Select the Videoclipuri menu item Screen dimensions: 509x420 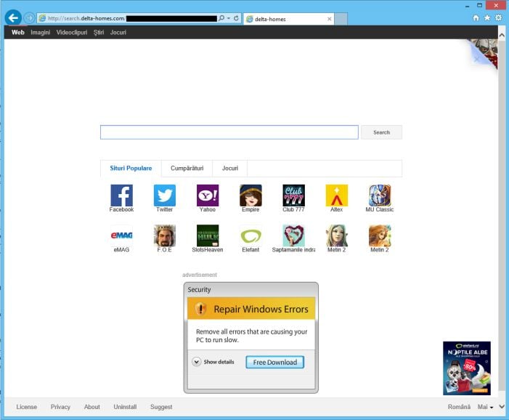72,32
